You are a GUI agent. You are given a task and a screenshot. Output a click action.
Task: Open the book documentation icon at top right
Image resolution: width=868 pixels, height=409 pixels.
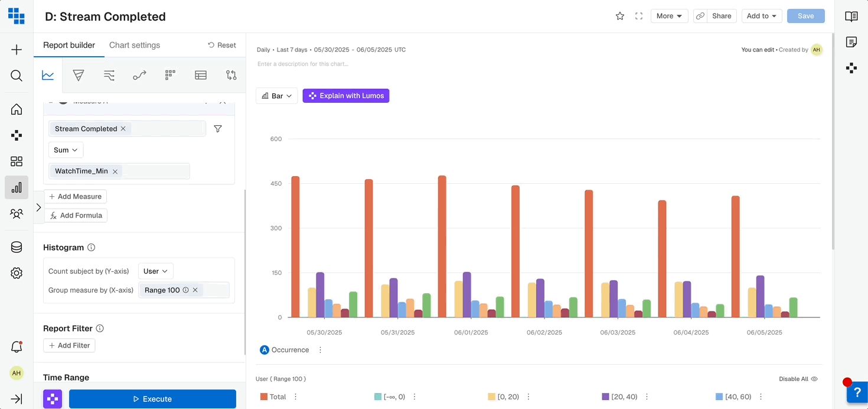(851, 17)
